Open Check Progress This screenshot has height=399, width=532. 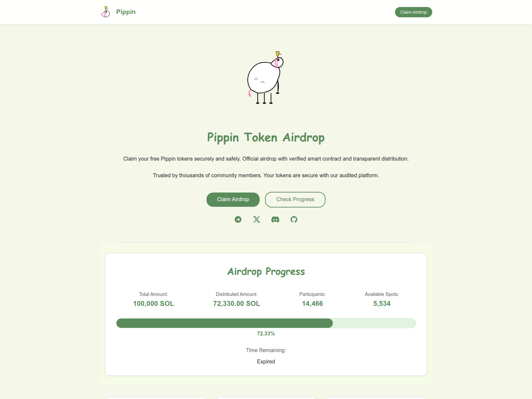[x=295, y=199]
